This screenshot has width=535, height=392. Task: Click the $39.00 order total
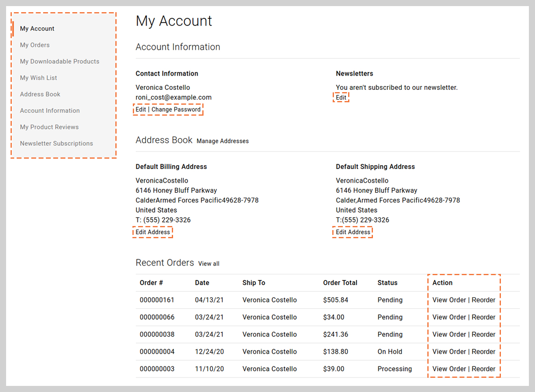pyautogui.click(x=334, y=369)
